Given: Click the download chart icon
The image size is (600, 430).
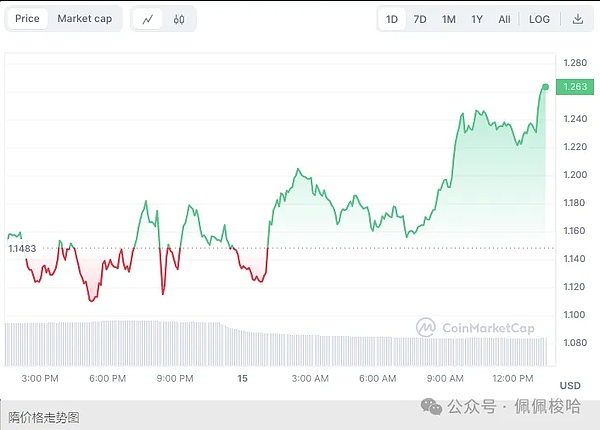Looking at the screenshot, I should click(x=577, y=19).
